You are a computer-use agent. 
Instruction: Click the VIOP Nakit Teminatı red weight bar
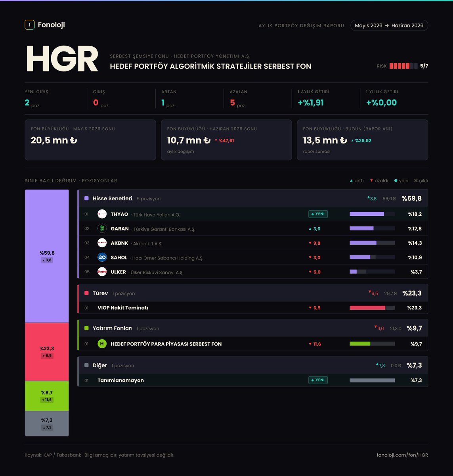pyautogui.click(x=372, y=308)
